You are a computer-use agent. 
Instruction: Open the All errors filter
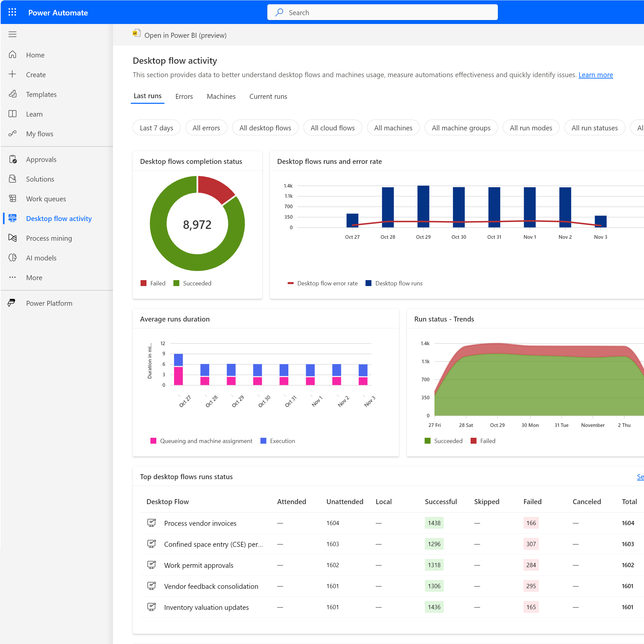pyautogui.click(x=206, y=128)
